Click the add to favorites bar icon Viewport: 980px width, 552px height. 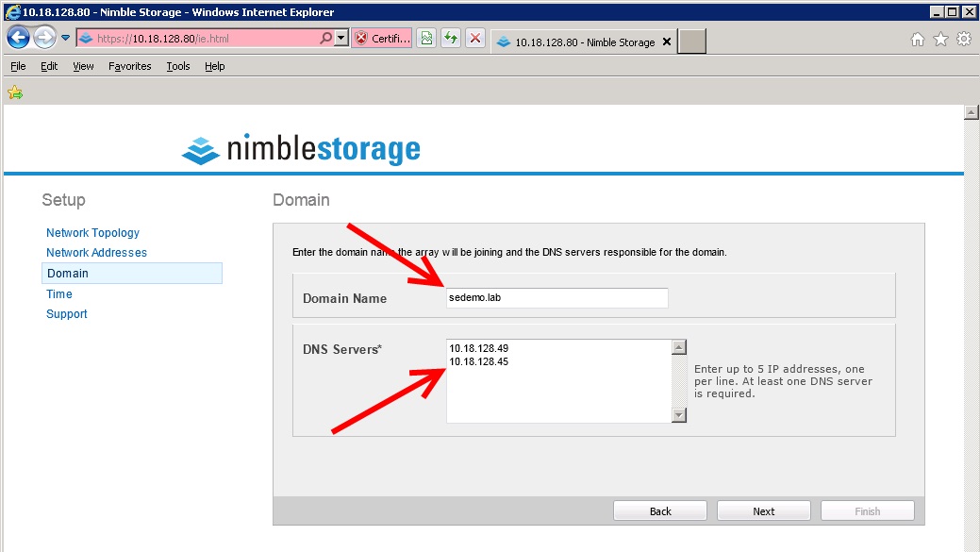[15, 93]
